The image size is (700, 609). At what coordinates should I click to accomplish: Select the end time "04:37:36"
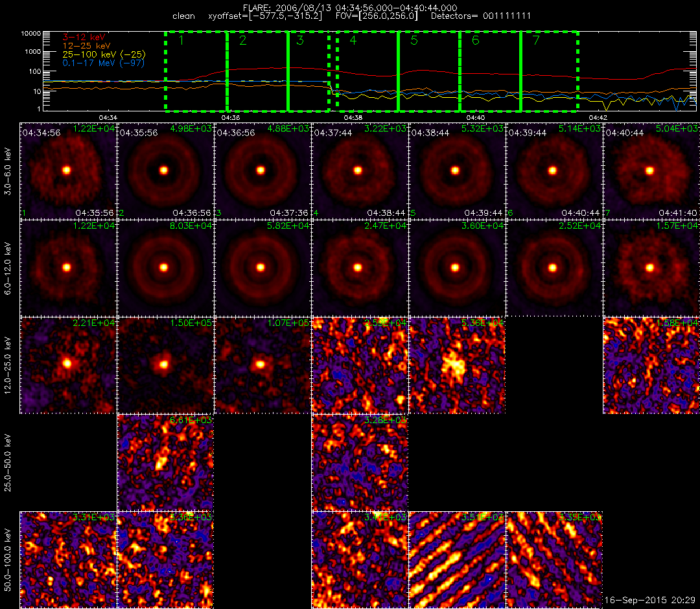point(289,213)
